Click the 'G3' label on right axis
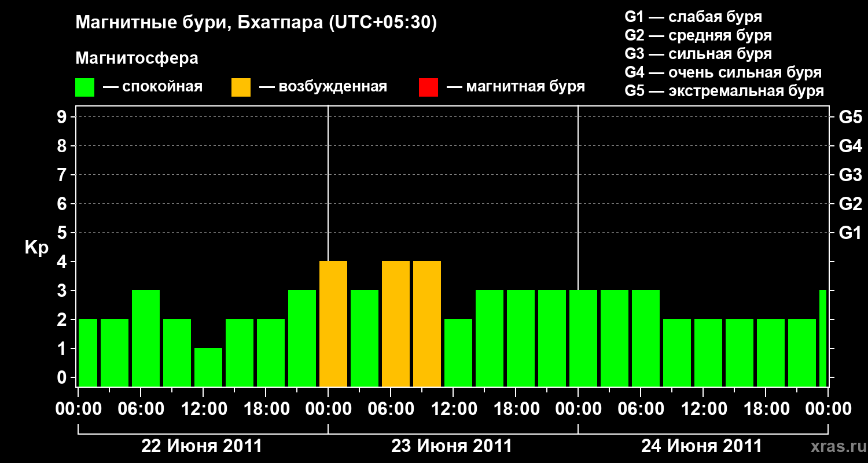868x463 pixels. point(850,175)
